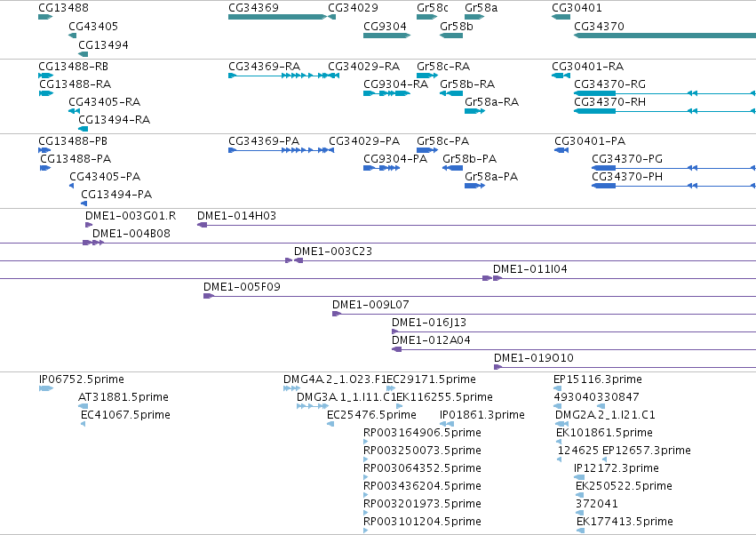
Task: Select clone DME1-012A04
Action: pos(431,340)
